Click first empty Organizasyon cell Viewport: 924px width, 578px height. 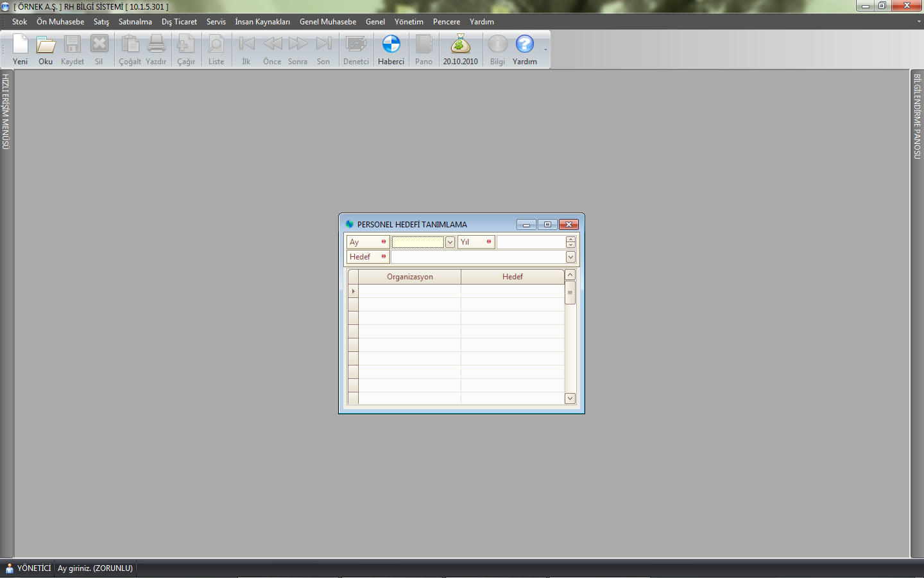point(409,292)
